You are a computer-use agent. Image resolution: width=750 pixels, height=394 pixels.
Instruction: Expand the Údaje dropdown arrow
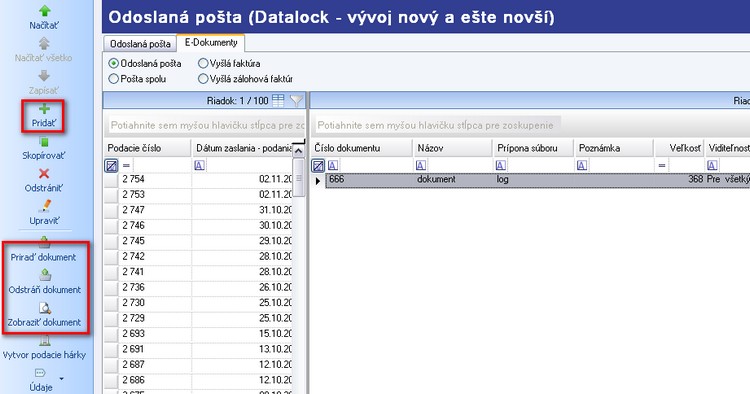pos(61,379)
